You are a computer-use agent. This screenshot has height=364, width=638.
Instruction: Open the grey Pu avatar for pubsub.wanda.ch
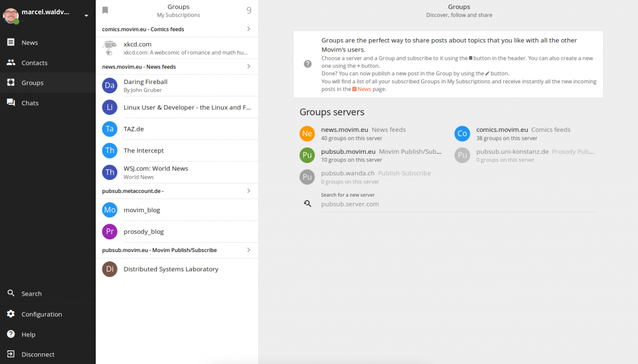pos(307,177)
